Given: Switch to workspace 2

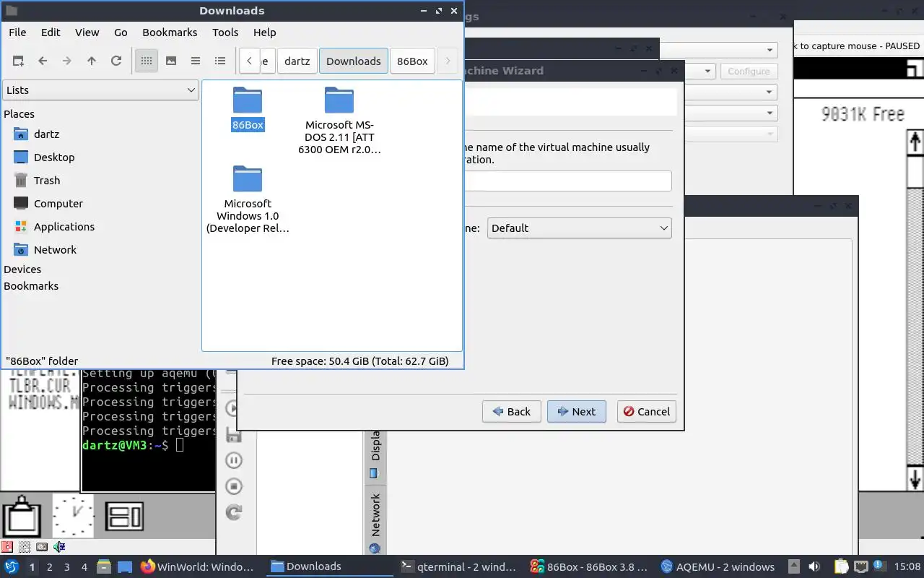Looking at the screenshot, I should (x=49, y=567).
